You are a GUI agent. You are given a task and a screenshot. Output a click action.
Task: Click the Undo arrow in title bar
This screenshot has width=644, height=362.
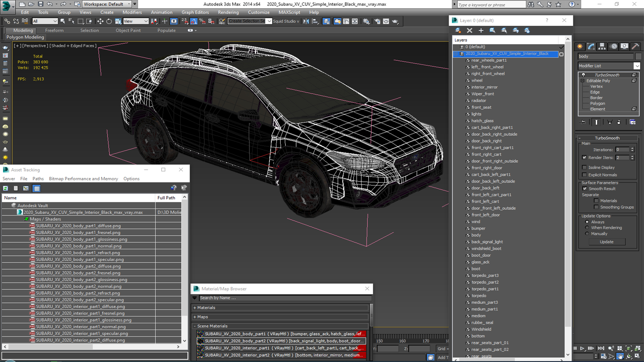[50, 4]
